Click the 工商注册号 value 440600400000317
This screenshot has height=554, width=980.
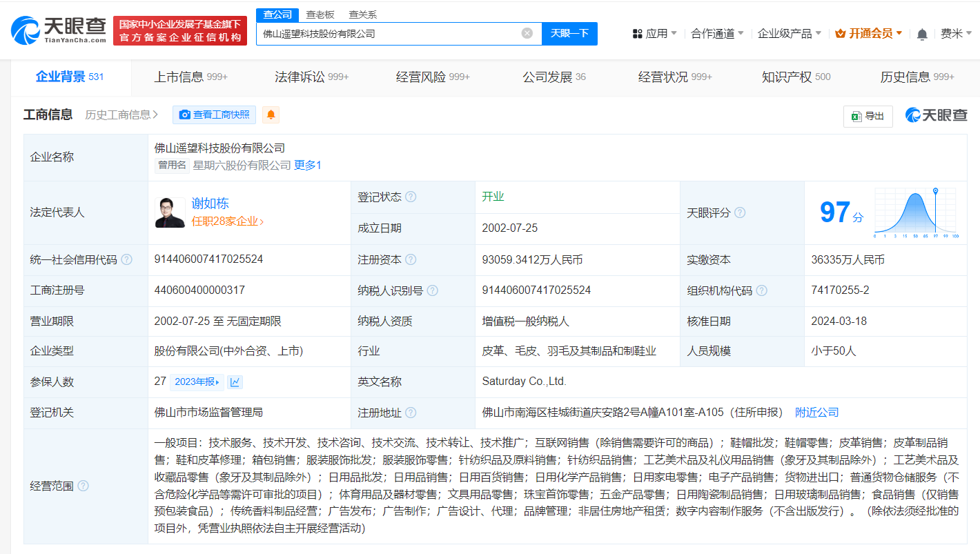(199, 290)
